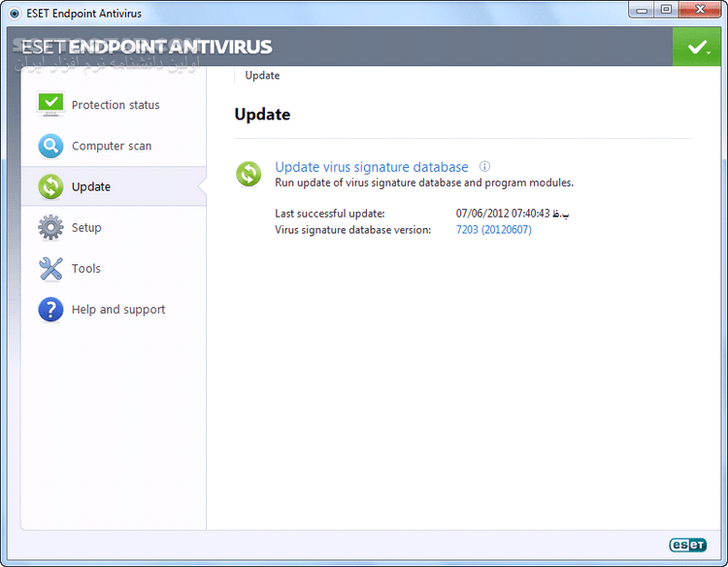The width and height of the screenshot is (728, 567).
Task: Open Help and support section
Action: click(115, 310)
